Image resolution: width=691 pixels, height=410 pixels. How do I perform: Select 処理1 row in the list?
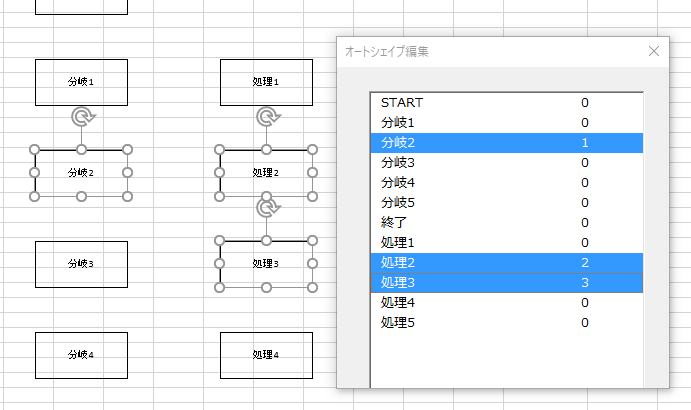click(x=507, y=242)
